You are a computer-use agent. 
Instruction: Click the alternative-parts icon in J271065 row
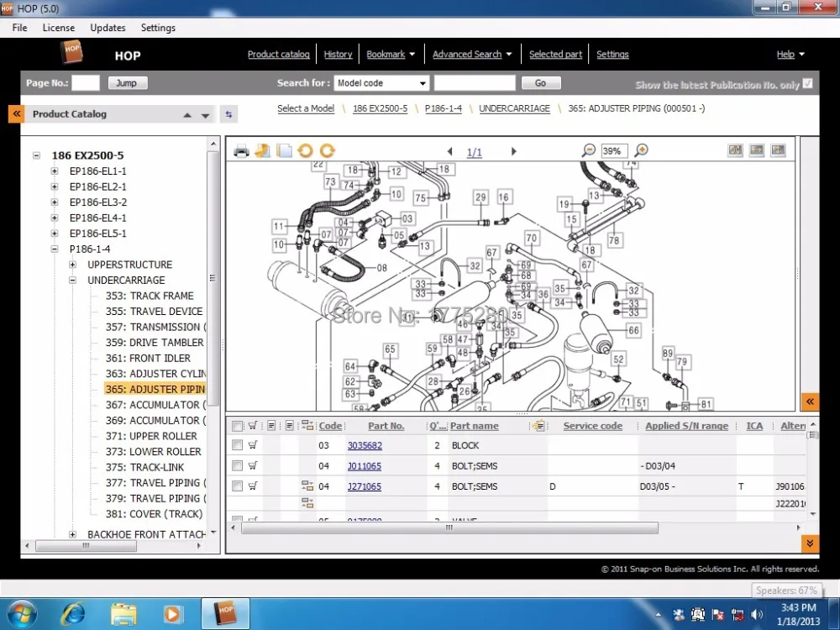(x=307, y=486)
